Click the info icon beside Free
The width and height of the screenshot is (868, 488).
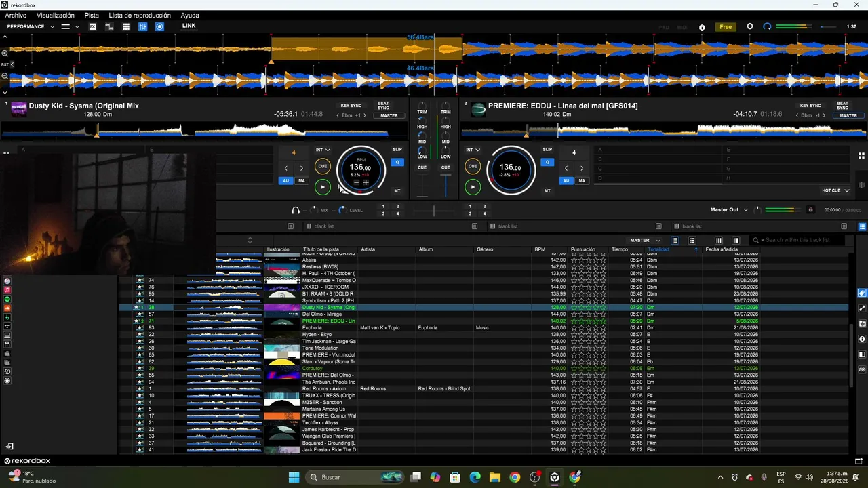click(x=702, y=27)
